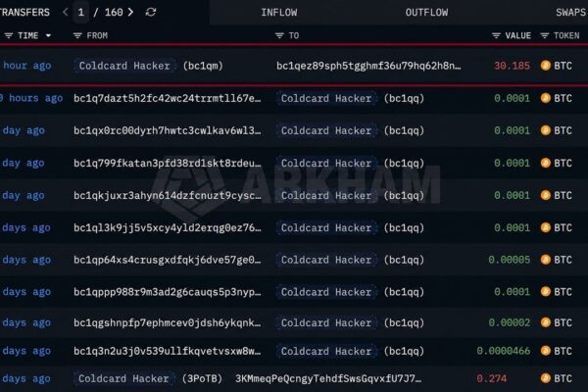Click the 30.185 value cell
The width and height of the screenshot is (588, 392).
[x=512, y=66]
